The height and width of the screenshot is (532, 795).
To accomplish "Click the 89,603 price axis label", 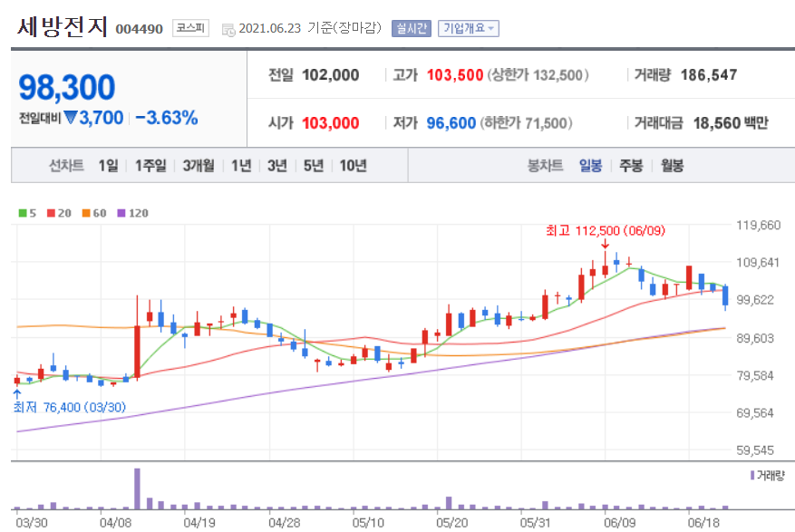I will pyautogui.click(x=755, y=338).
